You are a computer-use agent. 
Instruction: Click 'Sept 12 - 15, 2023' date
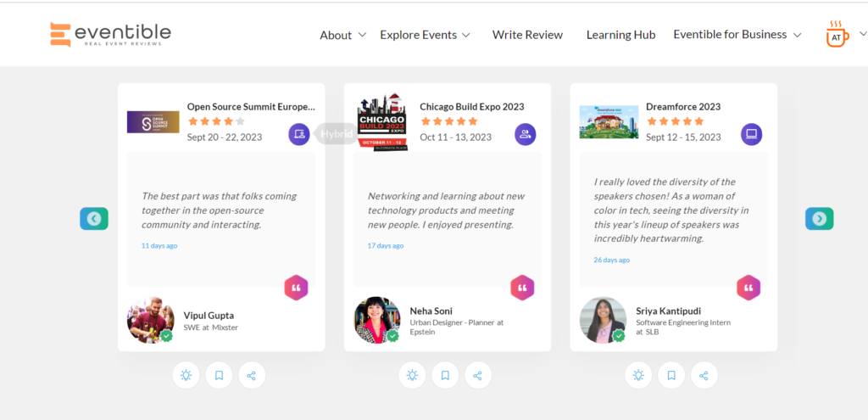pyautogui.click(x=684, y=137)
